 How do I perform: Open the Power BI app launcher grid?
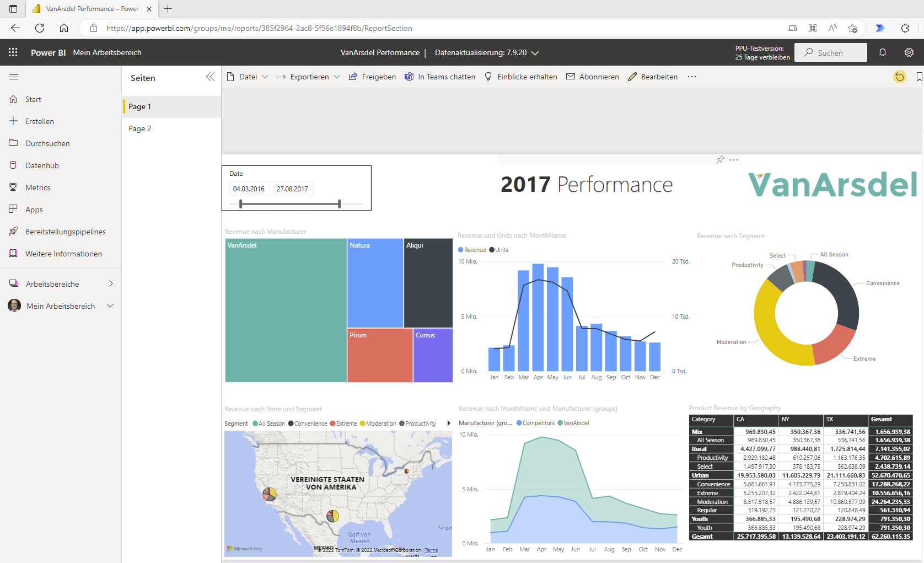pos(13,52)
